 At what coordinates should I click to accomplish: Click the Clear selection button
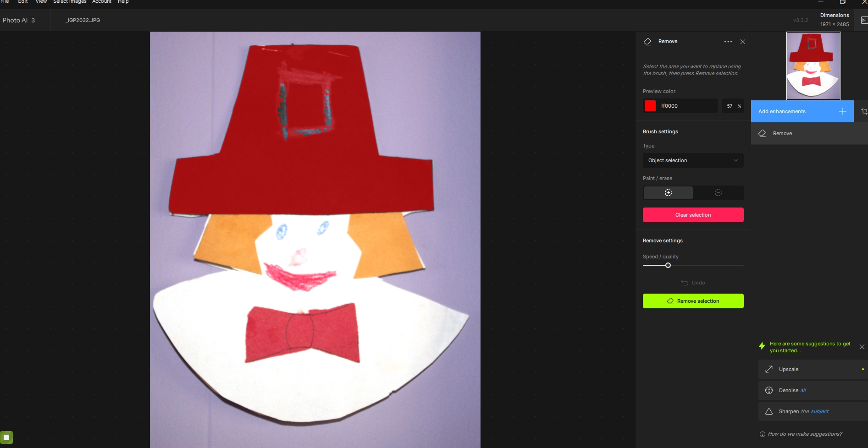click(693, 215)
